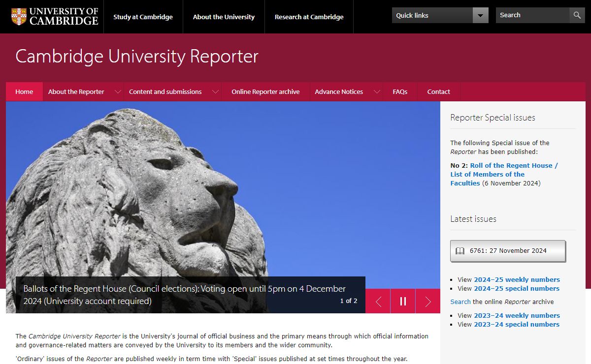The height and width of the screenshot is (364, 591).
Task: Open the Contact tab
Action: 438,91
